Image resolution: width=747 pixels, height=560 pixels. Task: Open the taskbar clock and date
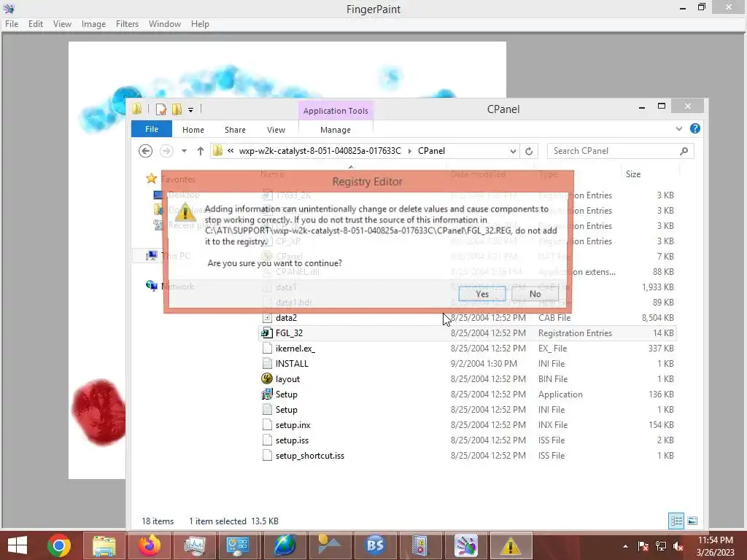tap(715, 546)
